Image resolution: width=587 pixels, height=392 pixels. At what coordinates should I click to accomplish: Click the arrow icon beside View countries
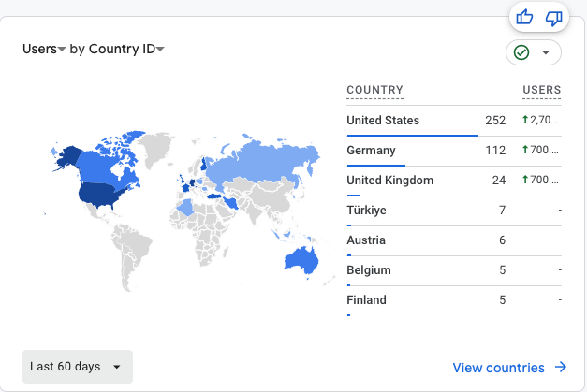click(x=560, y=368)
